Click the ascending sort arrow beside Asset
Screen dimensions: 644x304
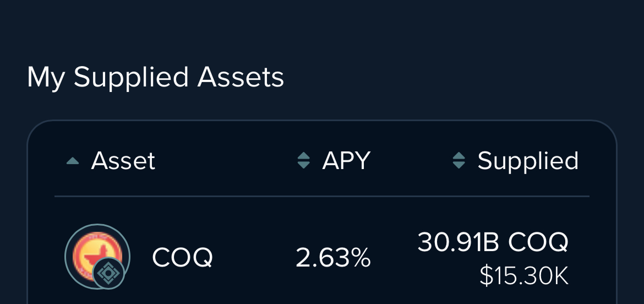(x=73, y=161)
